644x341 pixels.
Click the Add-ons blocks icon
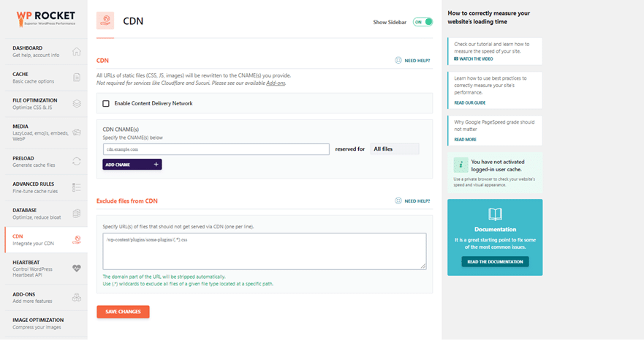[x=77, y=297]
